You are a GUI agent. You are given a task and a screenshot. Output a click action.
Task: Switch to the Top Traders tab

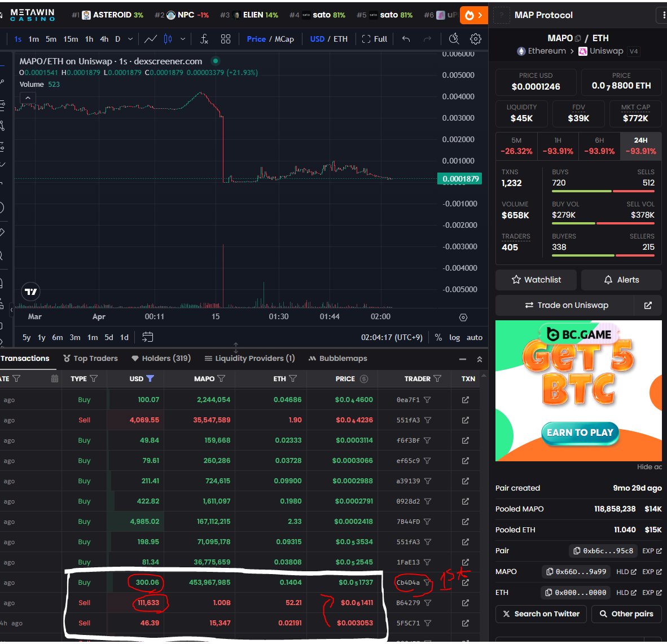(90, 358)
